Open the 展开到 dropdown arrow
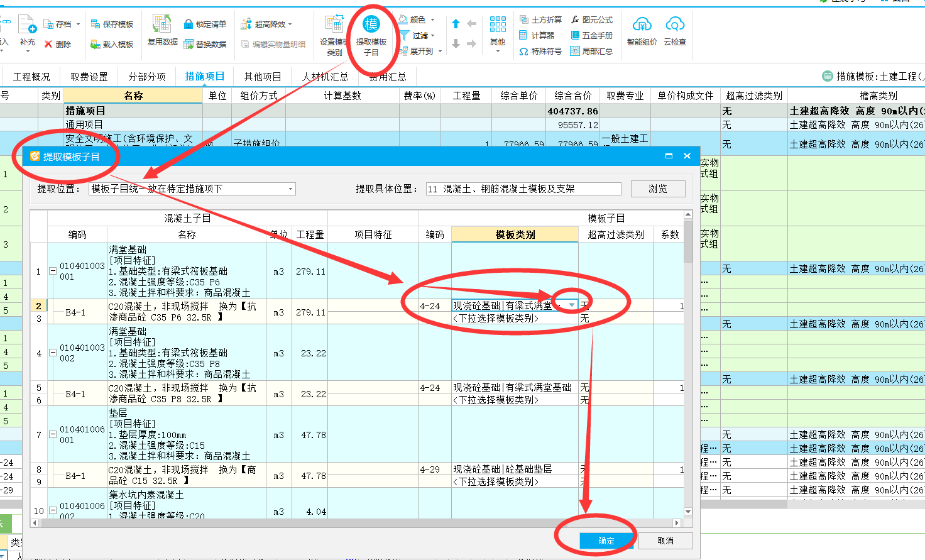Viewport: 925px width, 560px height. [x=440, y=52]
